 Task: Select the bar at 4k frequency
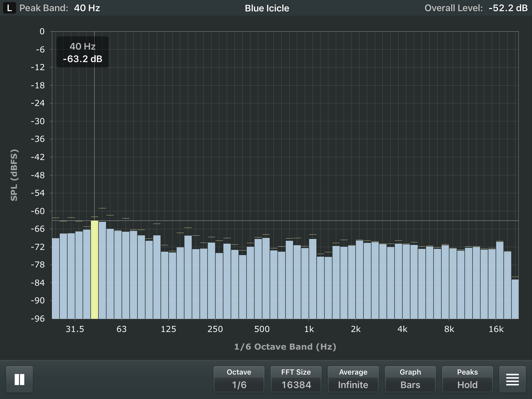tap(406, 281)
